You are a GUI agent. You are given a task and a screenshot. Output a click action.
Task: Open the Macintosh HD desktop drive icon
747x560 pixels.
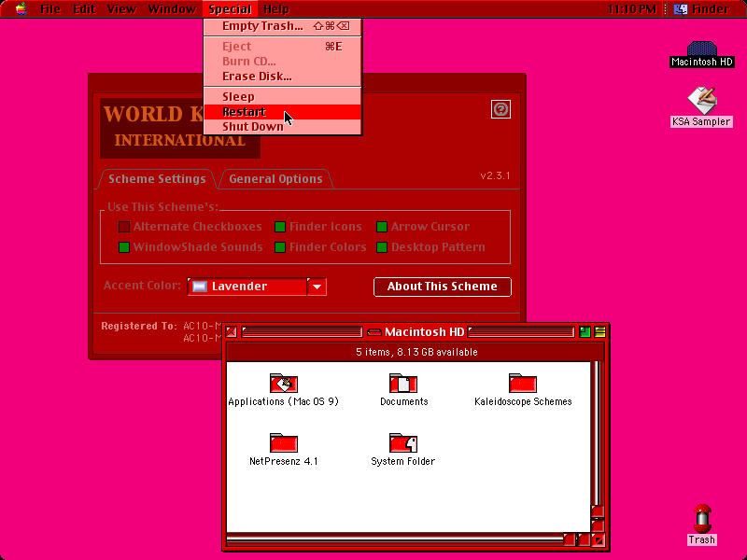point(702,49)
